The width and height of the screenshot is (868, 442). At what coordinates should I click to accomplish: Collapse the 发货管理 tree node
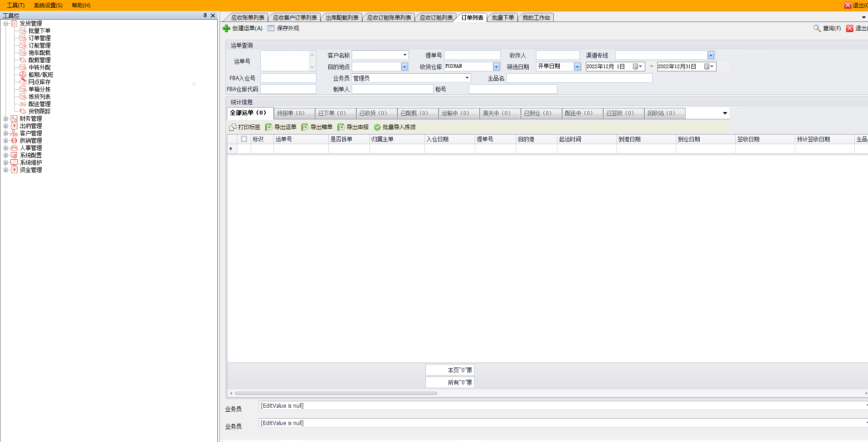(5, 23)
